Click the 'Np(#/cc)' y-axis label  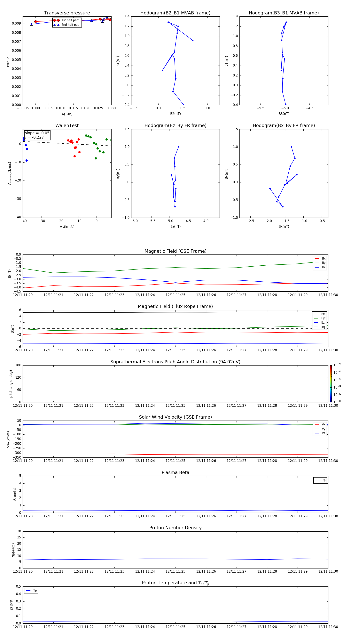(13, 550)
